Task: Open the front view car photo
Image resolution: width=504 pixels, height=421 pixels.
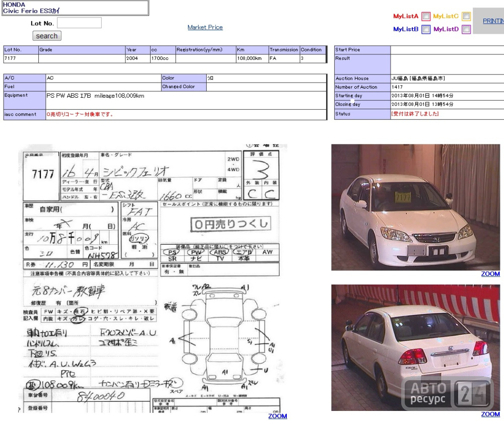Action: coord(416,207)
